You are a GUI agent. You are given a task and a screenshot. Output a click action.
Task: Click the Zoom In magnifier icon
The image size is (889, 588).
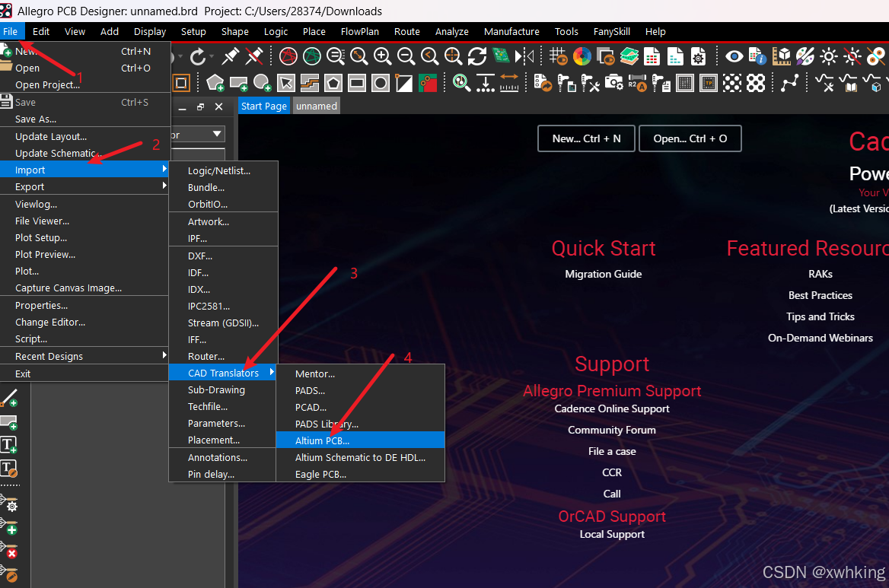(382, 56)
